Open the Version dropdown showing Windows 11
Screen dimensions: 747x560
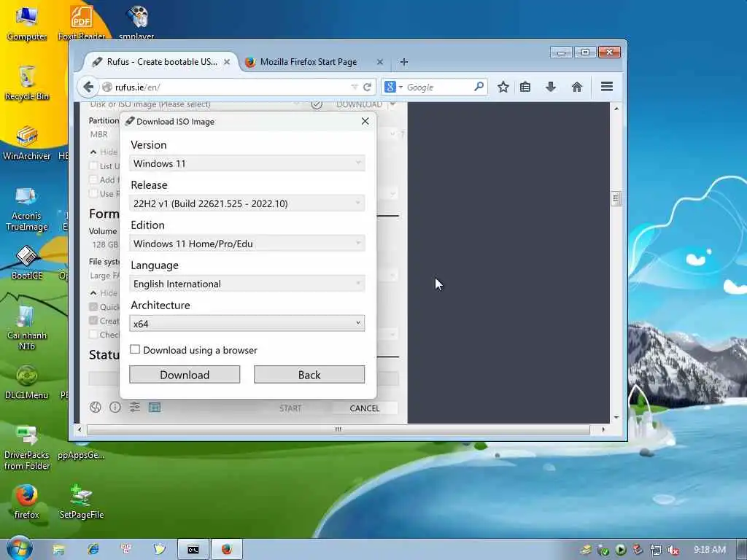247,163
